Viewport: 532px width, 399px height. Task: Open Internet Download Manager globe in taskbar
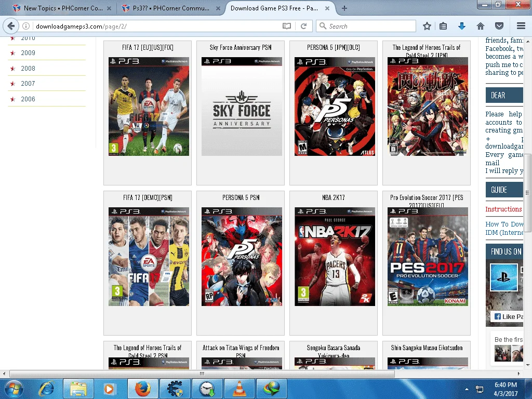tap(272, 389)
